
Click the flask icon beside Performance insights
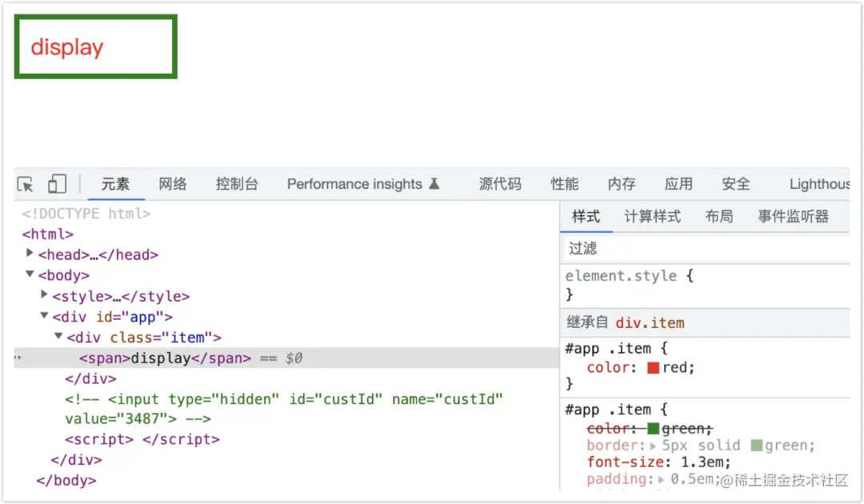434,183
